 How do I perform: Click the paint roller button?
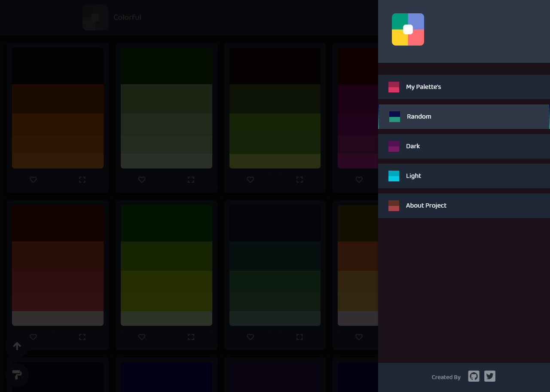17,375
